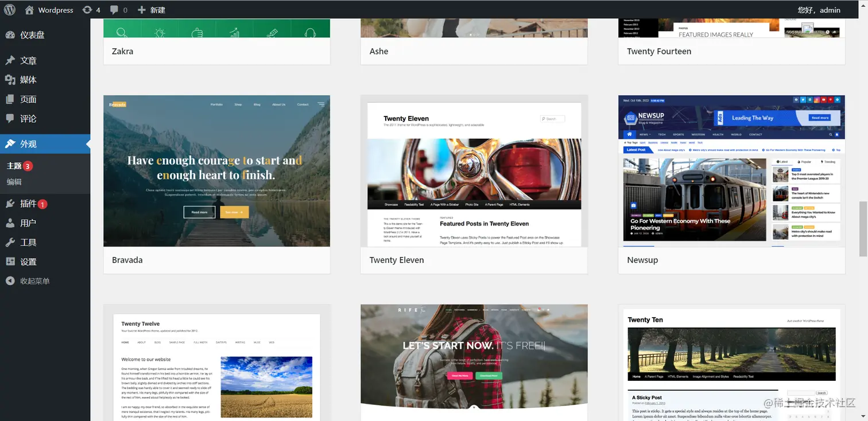Click the Newsup theme name label
Viewport: 868px width, 421px height.
pos(642,260)
